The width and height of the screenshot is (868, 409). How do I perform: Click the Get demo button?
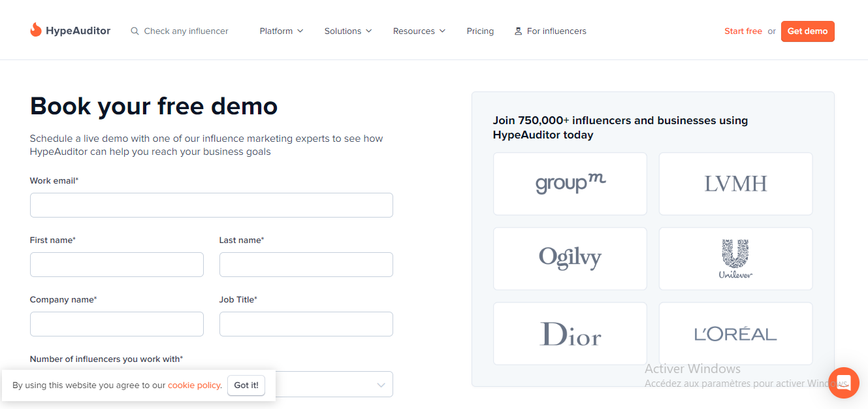(807, 31)
